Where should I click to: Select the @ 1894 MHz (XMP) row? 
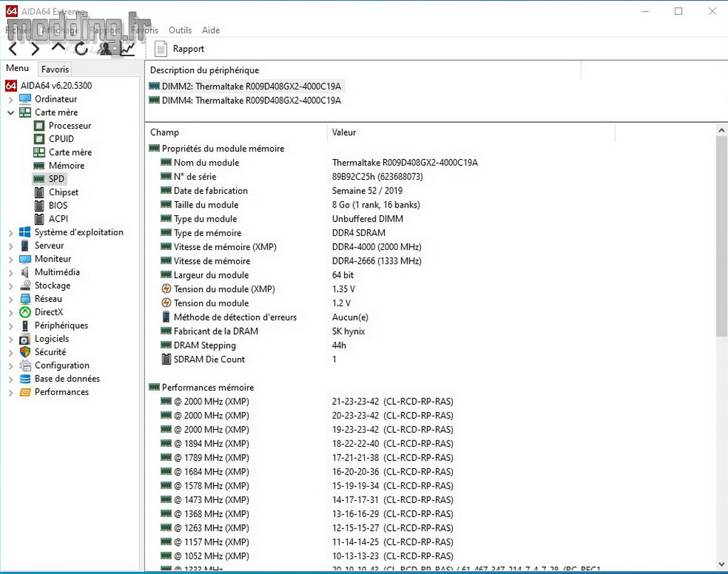pos(307,443)
